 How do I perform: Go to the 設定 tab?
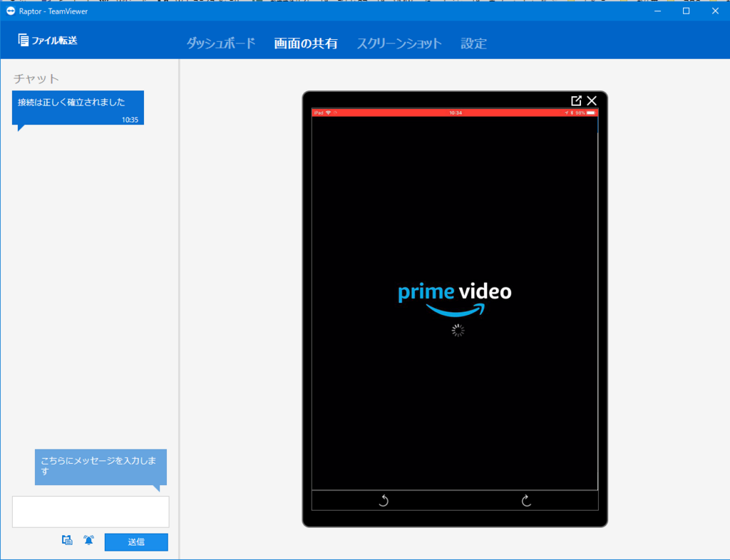pyautogui.click(x=473, y=43)
